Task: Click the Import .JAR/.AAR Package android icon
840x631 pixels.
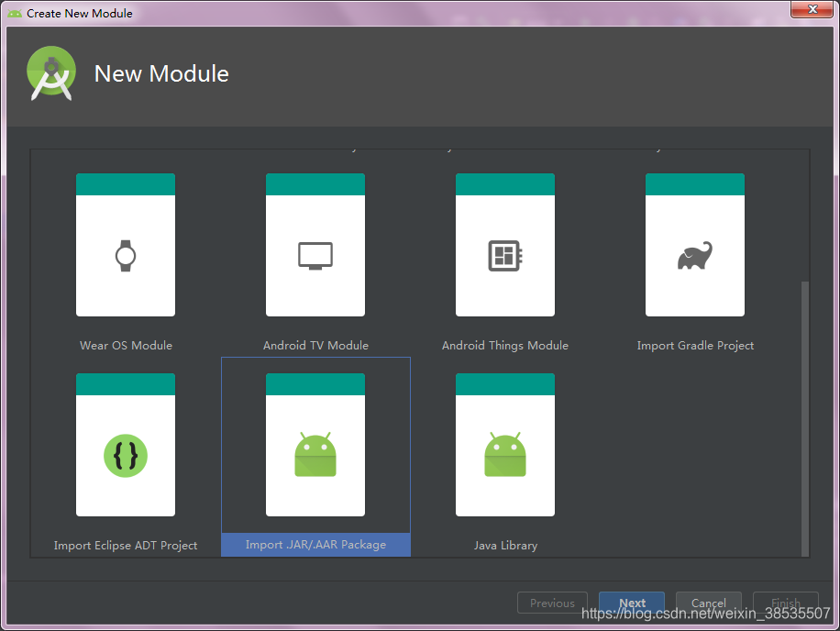Action: (315, 454)
